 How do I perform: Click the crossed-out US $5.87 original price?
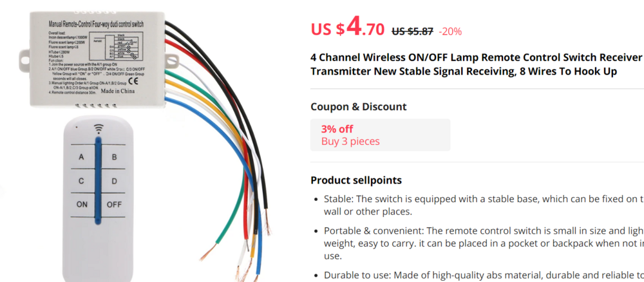point(412,31)
